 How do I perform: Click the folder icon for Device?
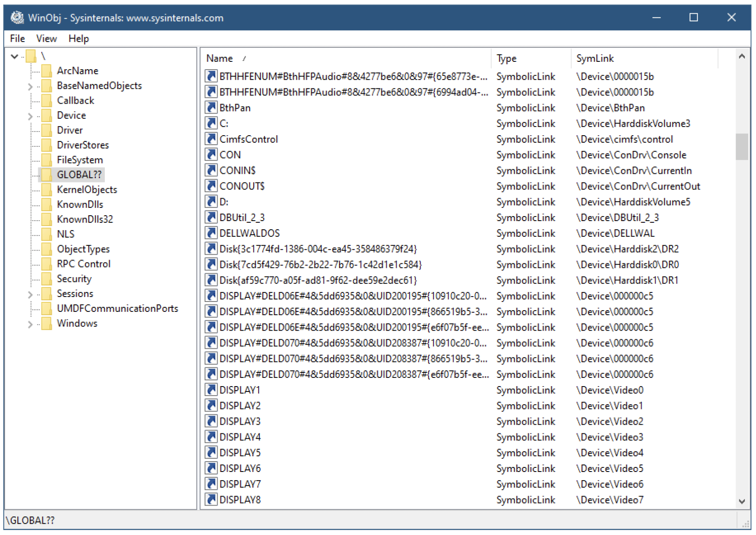[46, 115]
